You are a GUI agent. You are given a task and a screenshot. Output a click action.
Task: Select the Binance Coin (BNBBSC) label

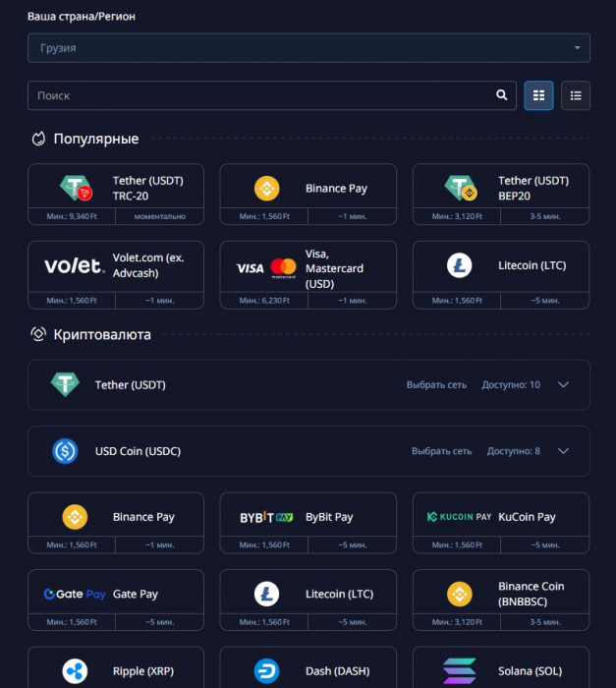531,594
